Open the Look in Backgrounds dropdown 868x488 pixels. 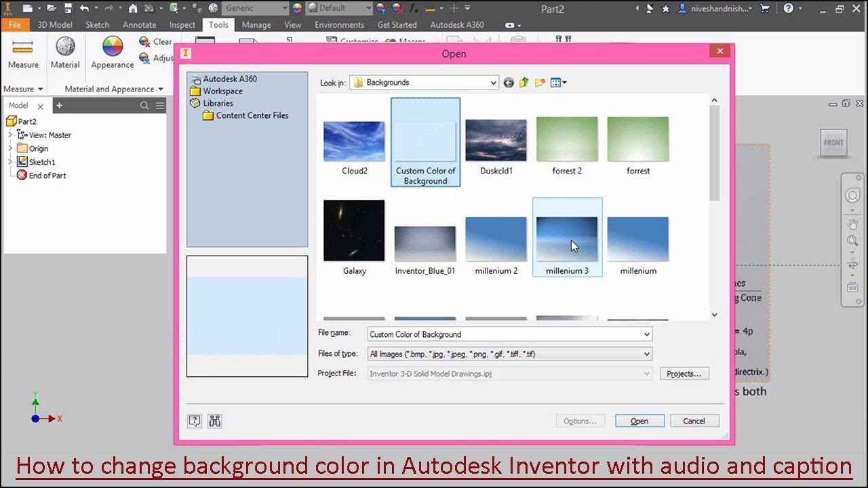pos(425,83)
